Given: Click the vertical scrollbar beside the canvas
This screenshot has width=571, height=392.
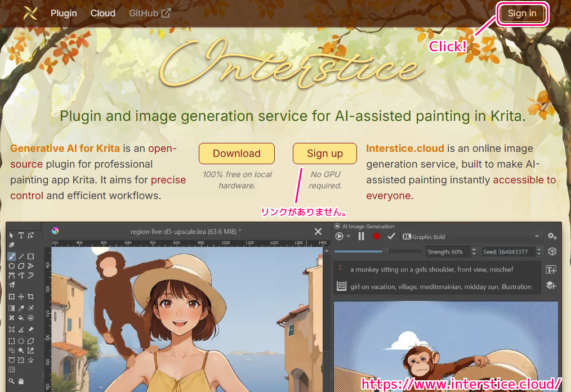Looking at the screenshot, I should [327, 320].
